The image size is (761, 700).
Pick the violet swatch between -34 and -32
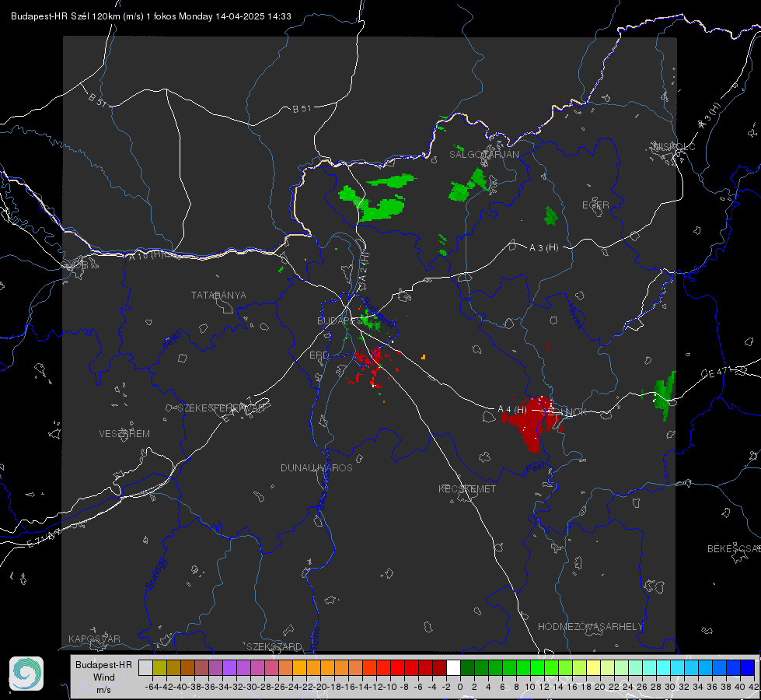click(229, 667)
